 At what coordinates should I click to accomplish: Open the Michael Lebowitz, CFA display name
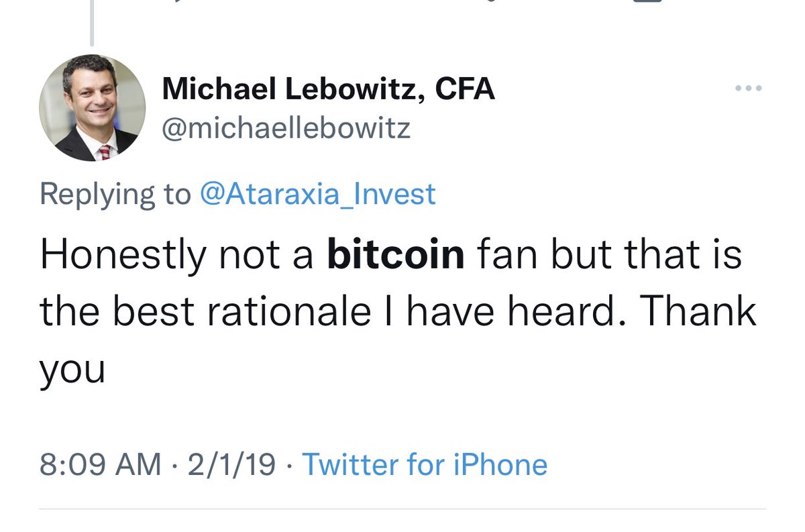click(329, 89)
